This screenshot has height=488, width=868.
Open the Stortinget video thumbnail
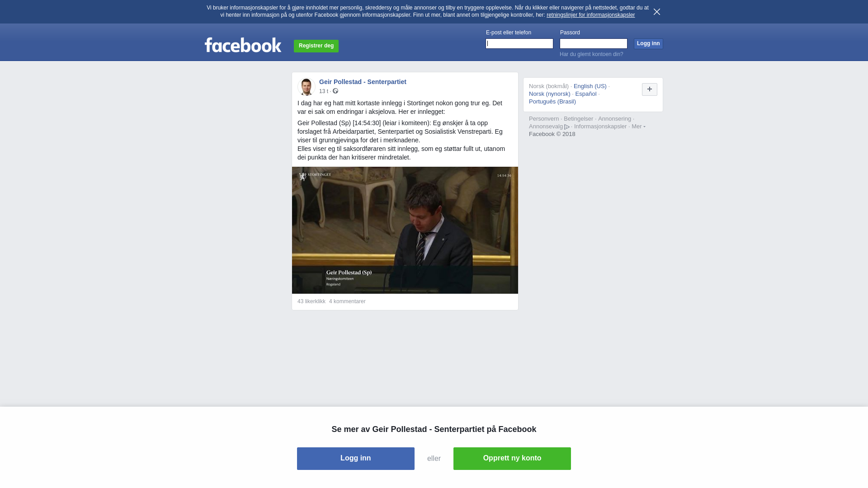coord(405,230)
